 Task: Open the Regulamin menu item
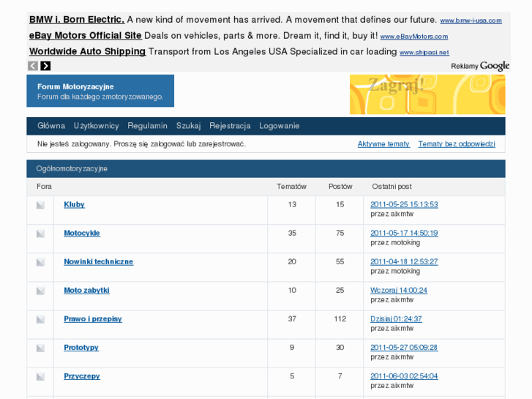tap(148, 126)
